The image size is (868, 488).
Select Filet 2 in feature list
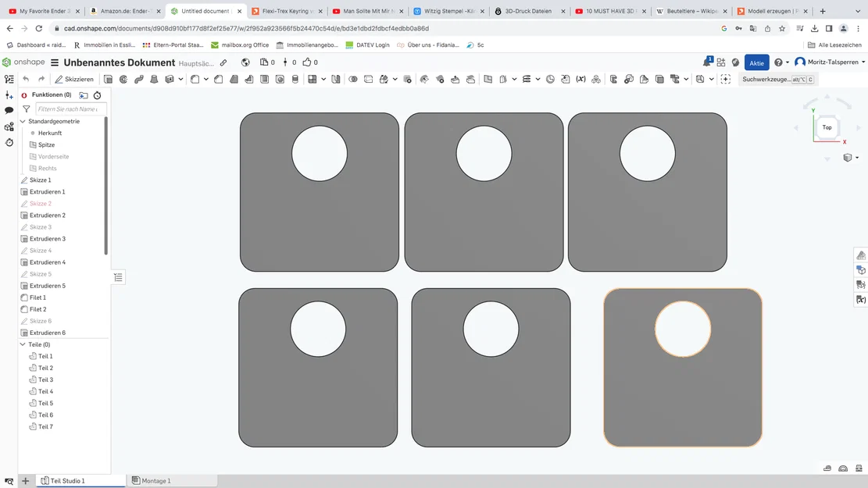pos(38,309)
